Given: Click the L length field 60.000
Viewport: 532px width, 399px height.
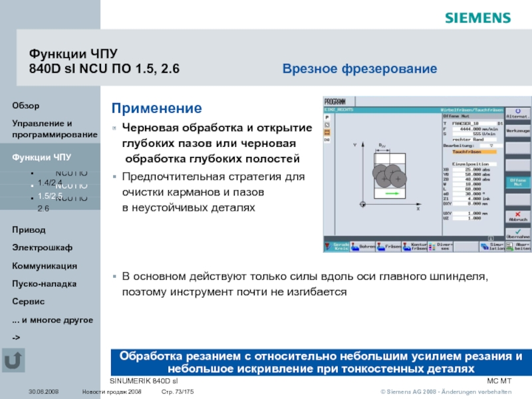Looking at the screenshot, I should click(x=467, y=189).
